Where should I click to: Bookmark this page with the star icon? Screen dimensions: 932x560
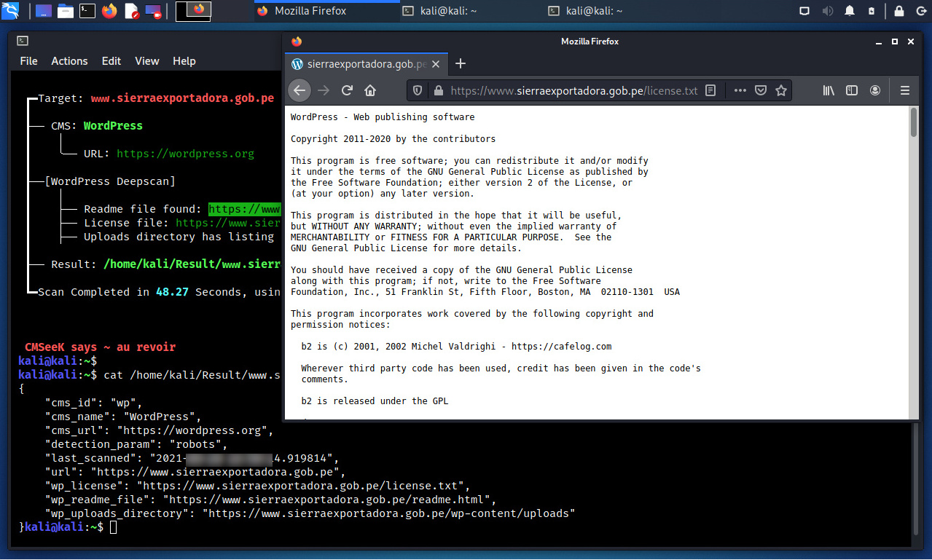(x=781, y=90)
